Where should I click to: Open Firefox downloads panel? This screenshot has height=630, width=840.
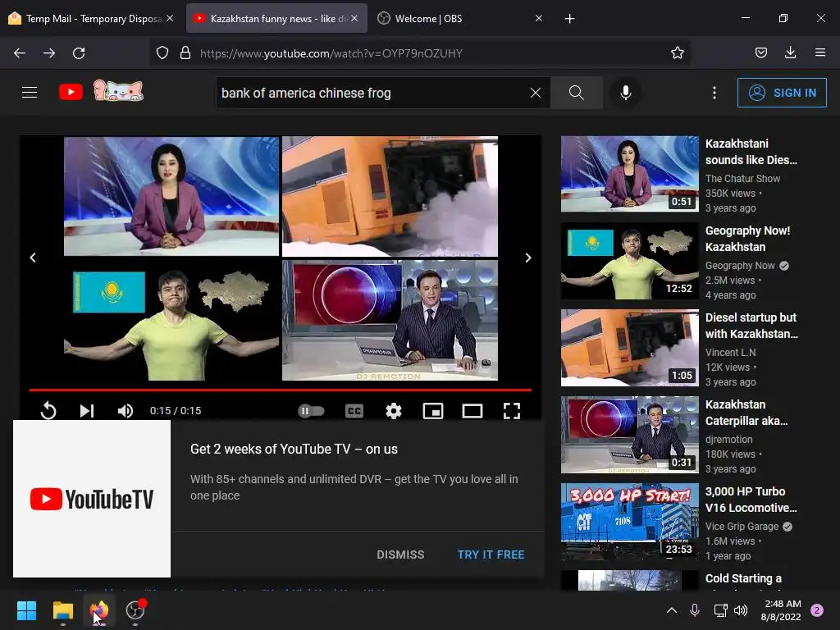(790, 53)
